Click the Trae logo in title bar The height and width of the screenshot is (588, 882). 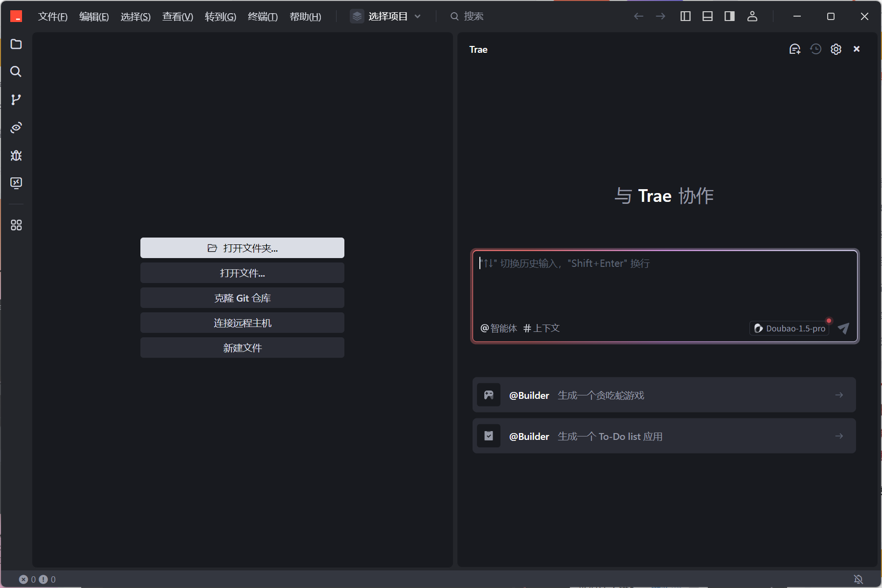click(16, 17)
